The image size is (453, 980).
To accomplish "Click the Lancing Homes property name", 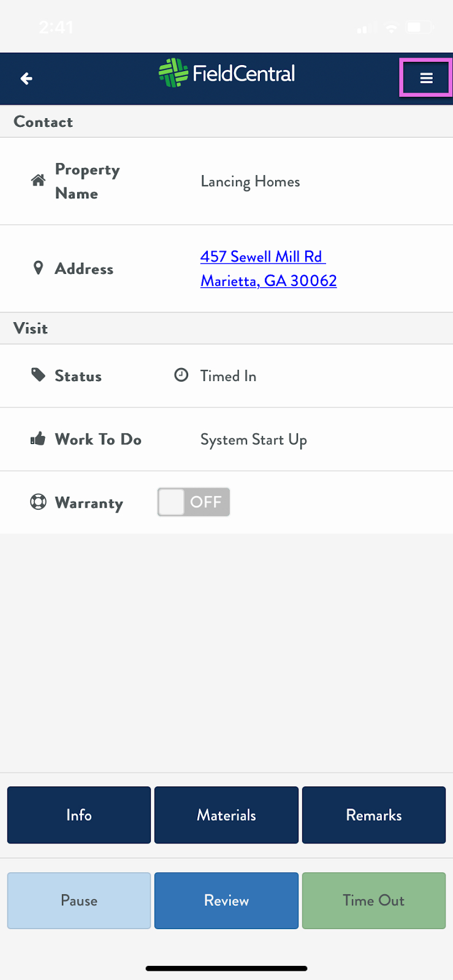I will click(x=250, y=182).
